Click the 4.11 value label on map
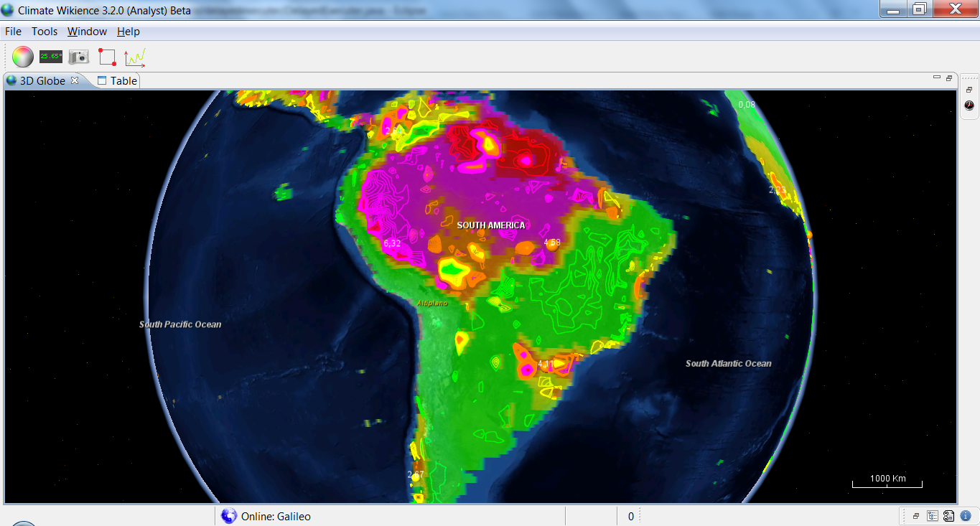 pos(546,365)
